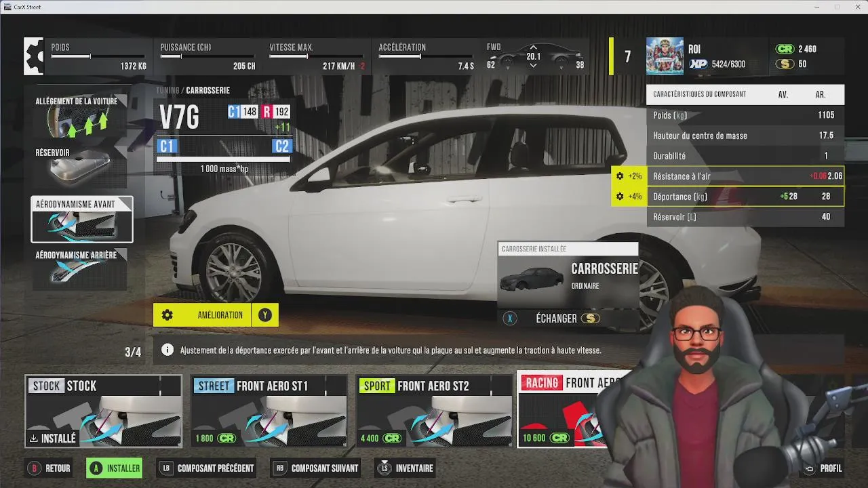This screenshot has height=488, width=868.
Task: Click the gold S currency icon top-right
Action: point(785,64)
